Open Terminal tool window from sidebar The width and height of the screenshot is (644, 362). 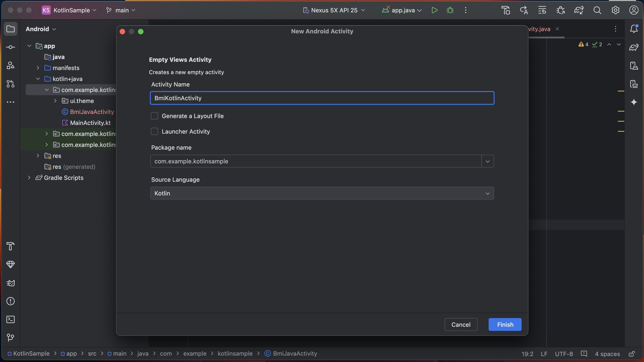click(x=10, y=319)
